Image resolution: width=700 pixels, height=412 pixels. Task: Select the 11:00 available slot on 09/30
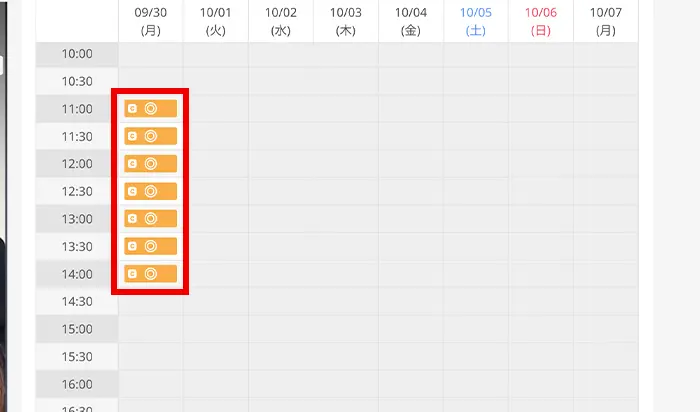pyautogui.click(x=151, y=108)
